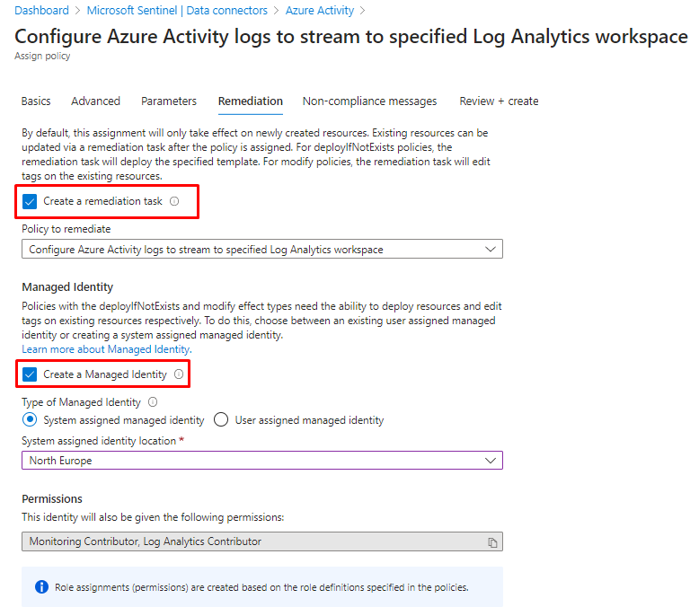This screenshot has width=690, height=616.
Task: Toggle the Create a remediation task checkbox
Action: click(x=31, y=201)
